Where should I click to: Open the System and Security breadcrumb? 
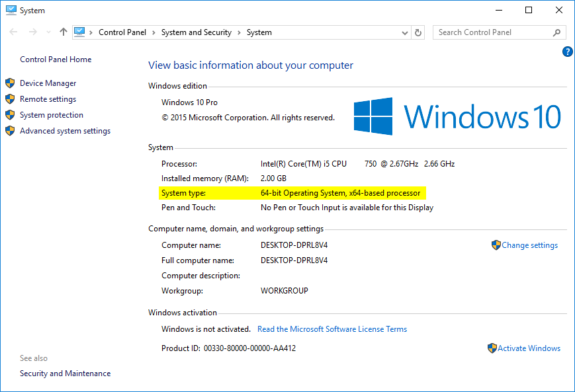click(x=197, y=32)
